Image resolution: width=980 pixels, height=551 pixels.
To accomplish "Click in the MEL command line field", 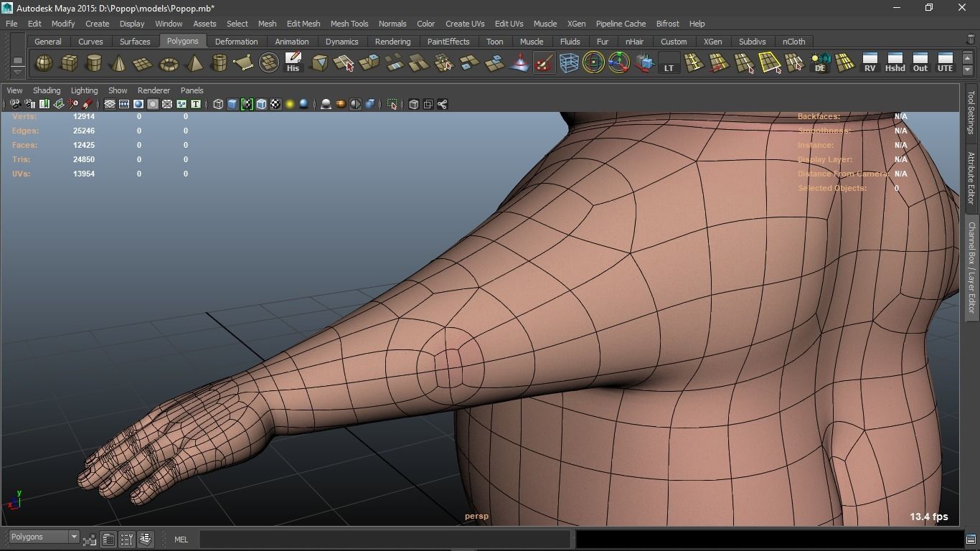I will click(385, 539).
